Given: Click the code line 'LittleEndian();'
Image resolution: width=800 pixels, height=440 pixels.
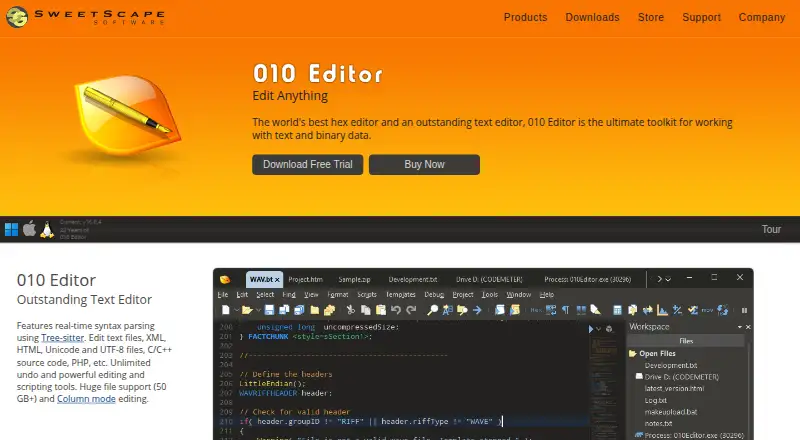Looking at the screenshot, I should tap(272, 383).
